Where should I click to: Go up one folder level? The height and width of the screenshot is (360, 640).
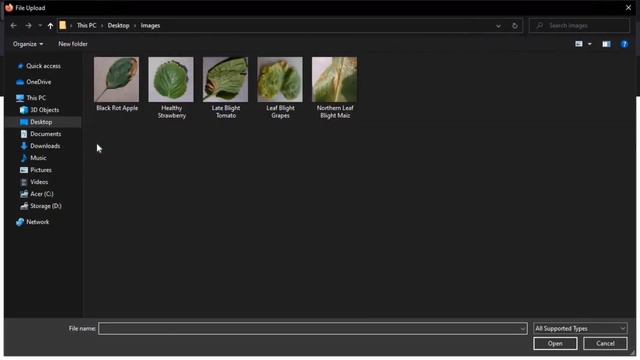(50, 25)
